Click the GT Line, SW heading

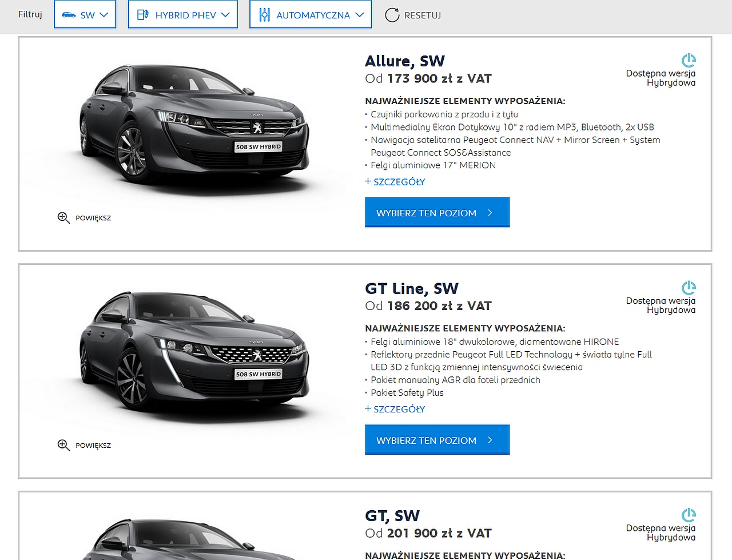pos(412,288)
